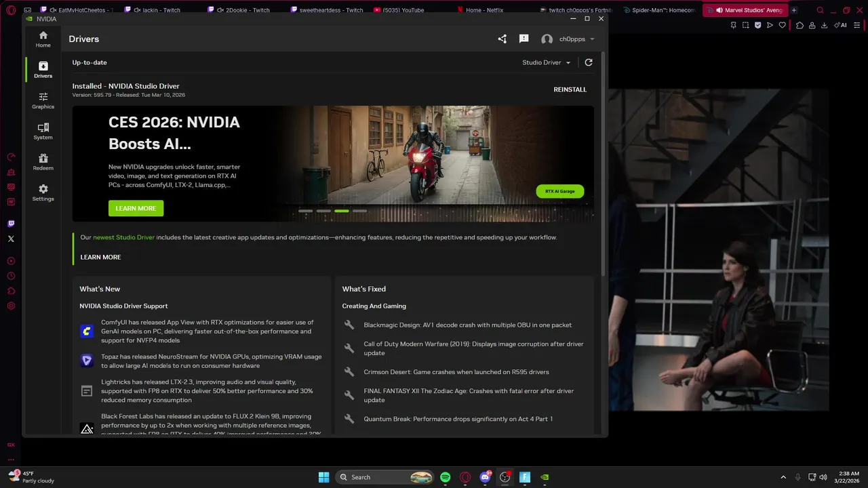Open the newest Studio Driver link
Image resolution: width=868 pixels, height=488 pixels.
[123, 237]
